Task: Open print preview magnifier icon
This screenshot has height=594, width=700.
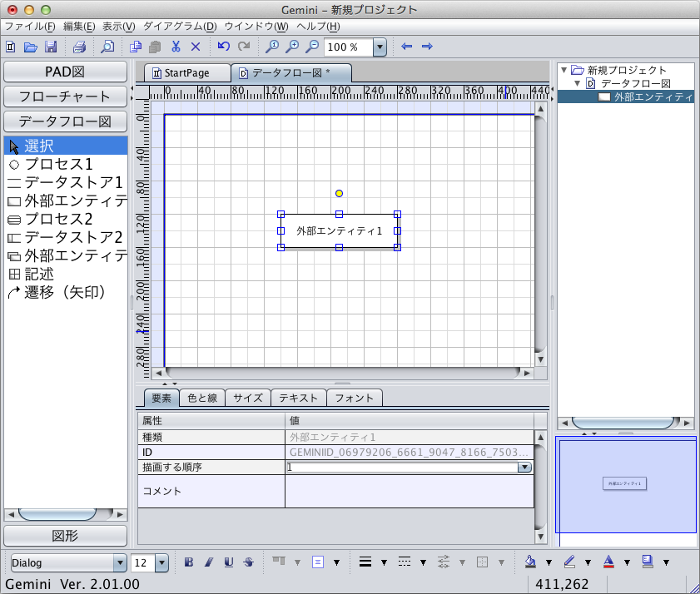Action: pos(107,47)
